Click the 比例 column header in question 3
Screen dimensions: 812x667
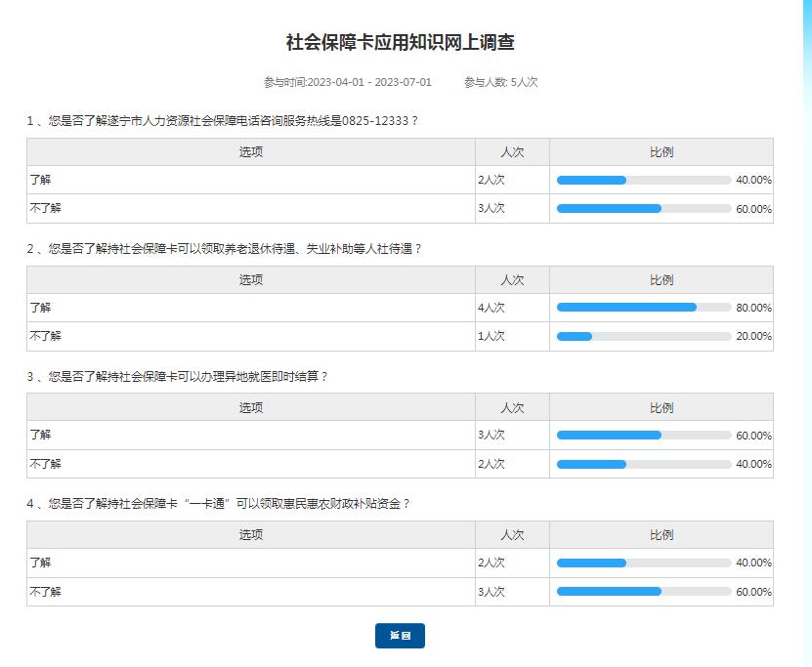tap(662, 407)
